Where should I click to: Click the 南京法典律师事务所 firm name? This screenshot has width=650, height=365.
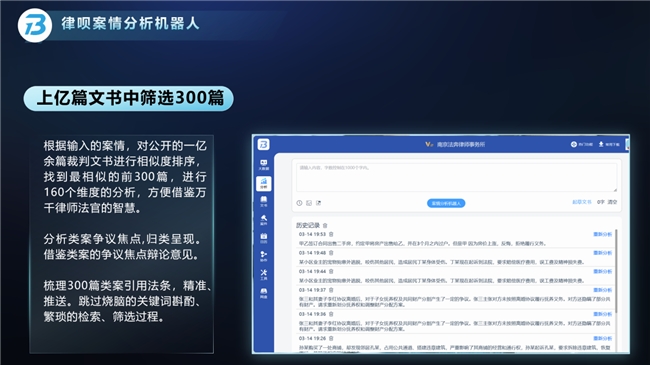click(461, 144)
